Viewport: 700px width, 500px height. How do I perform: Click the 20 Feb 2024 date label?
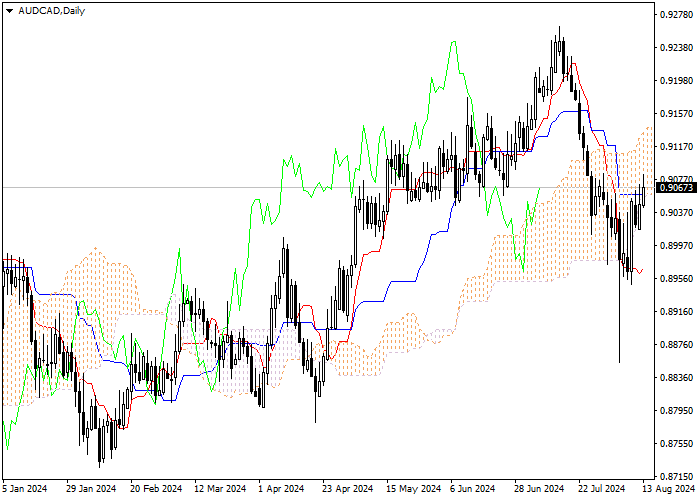(156, 488)
